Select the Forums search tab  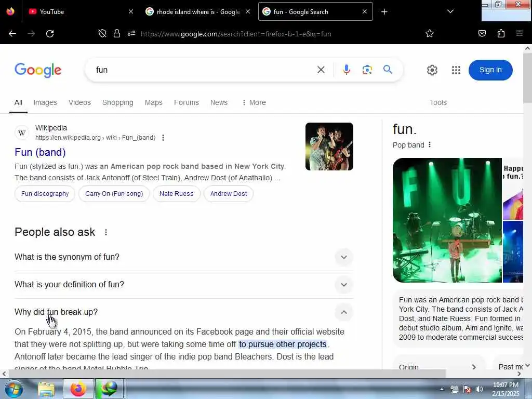pyautogui.click(x=187, y=102)
